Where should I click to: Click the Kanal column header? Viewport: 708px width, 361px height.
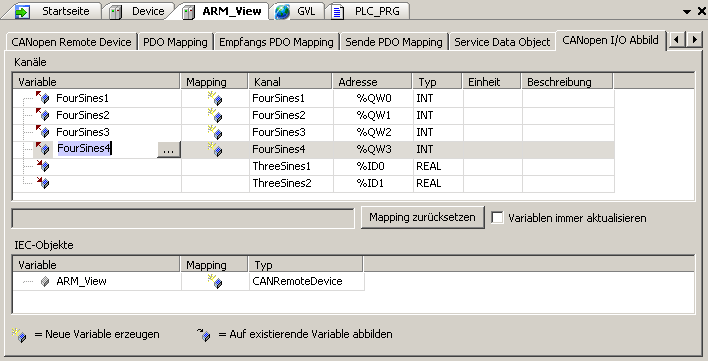point(290,82)
